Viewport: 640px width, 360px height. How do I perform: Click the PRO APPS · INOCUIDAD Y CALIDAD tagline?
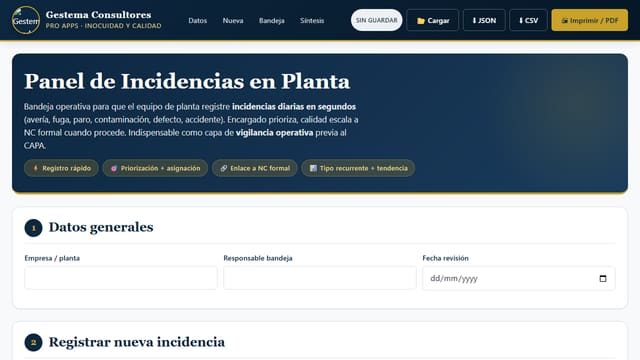[103, 26]
